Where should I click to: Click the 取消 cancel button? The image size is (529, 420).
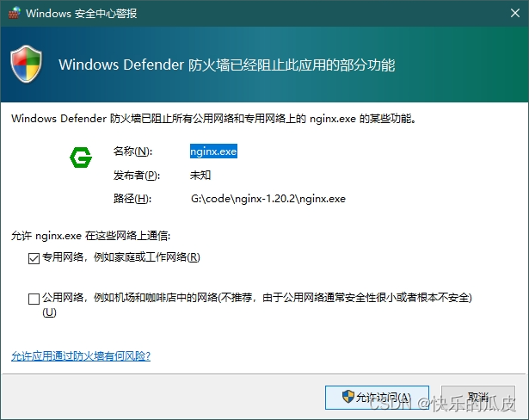478,398
